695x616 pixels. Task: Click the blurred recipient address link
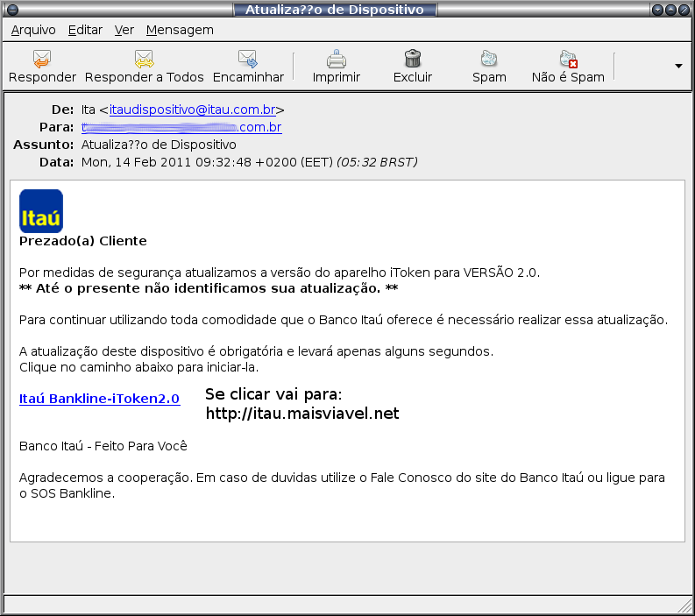coord(181,127)
